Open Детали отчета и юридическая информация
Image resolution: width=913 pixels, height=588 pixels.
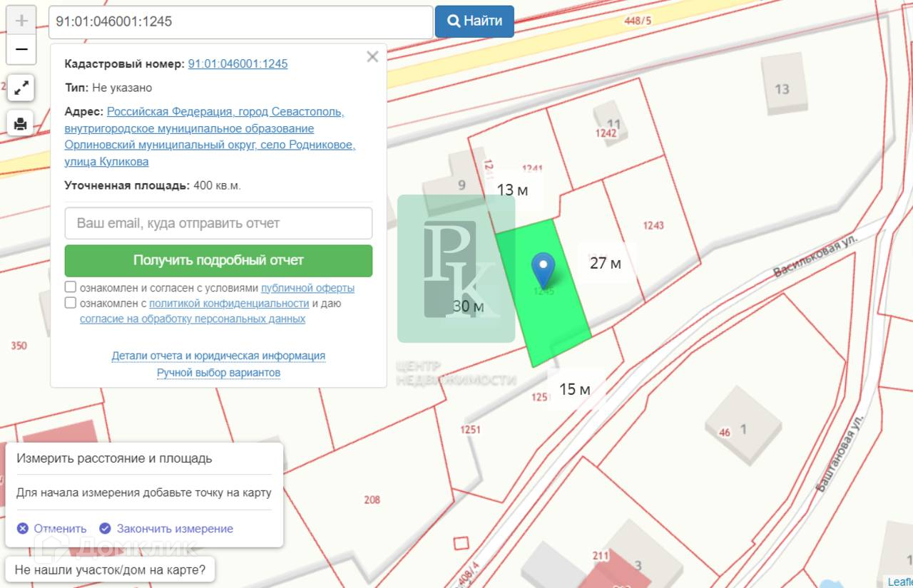[x=218, y=356]
